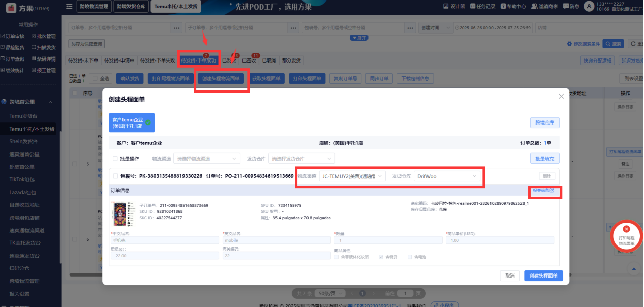The height and width of the screenshot is (307, 644).
Task: Click the date range field 2025-06-26 to 2025-07-25
Action: pos(493,27)
